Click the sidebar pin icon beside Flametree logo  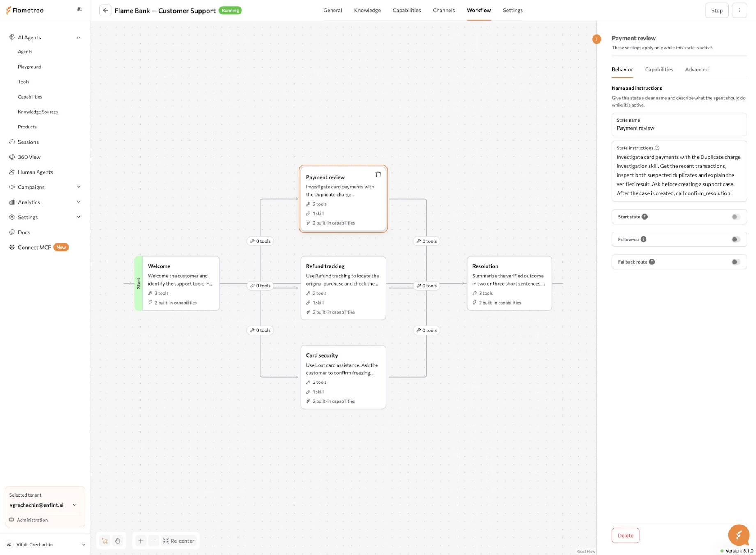(80, 9)
